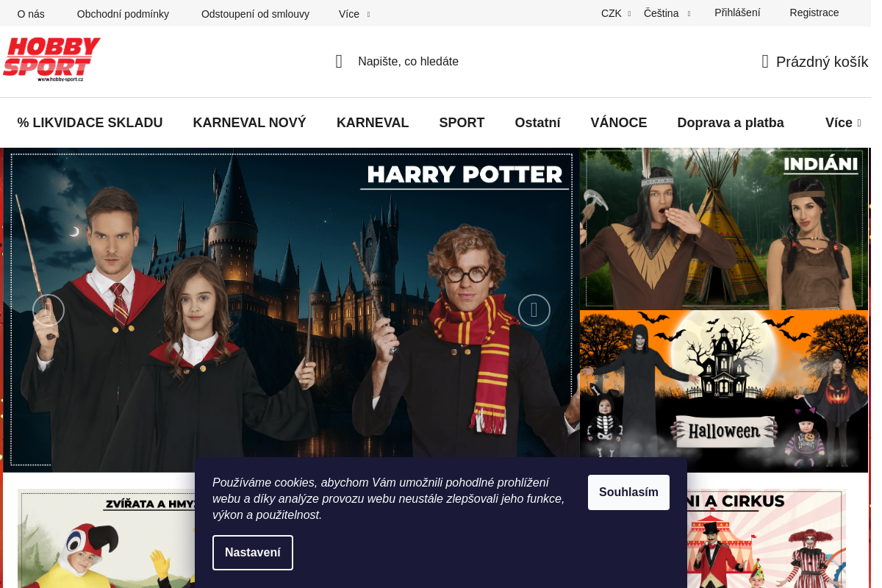Viewport: 882px width, 588px height.
Task: Open Prázdný košík cart text
Action: [822, 62]
